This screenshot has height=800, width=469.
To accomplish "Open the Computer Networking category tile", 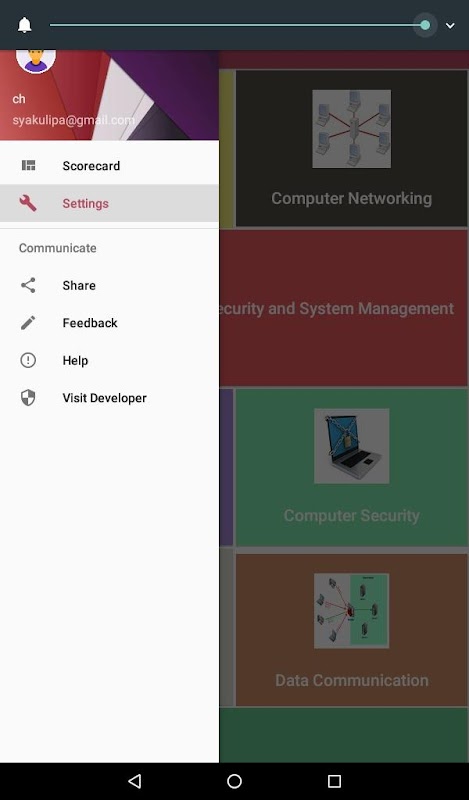I will 352,148.
